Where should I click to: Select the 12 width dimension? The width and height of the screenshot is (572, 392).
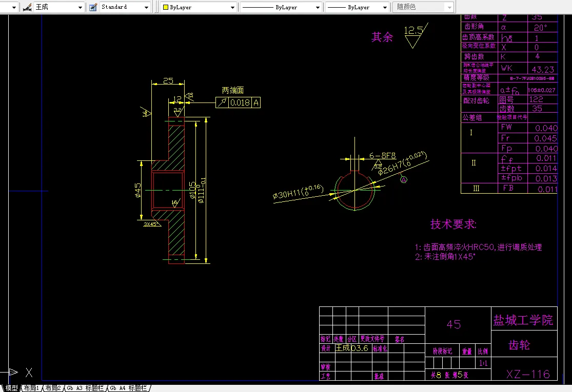[x=177, y=99]
